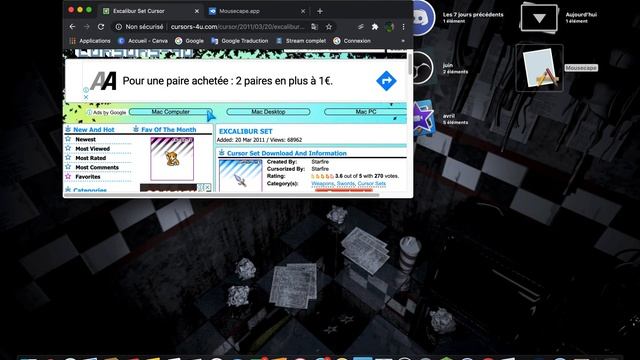Click the browser vertical scrollbar thumb
The image size is (640, 360).
click(x=410, y=63)
